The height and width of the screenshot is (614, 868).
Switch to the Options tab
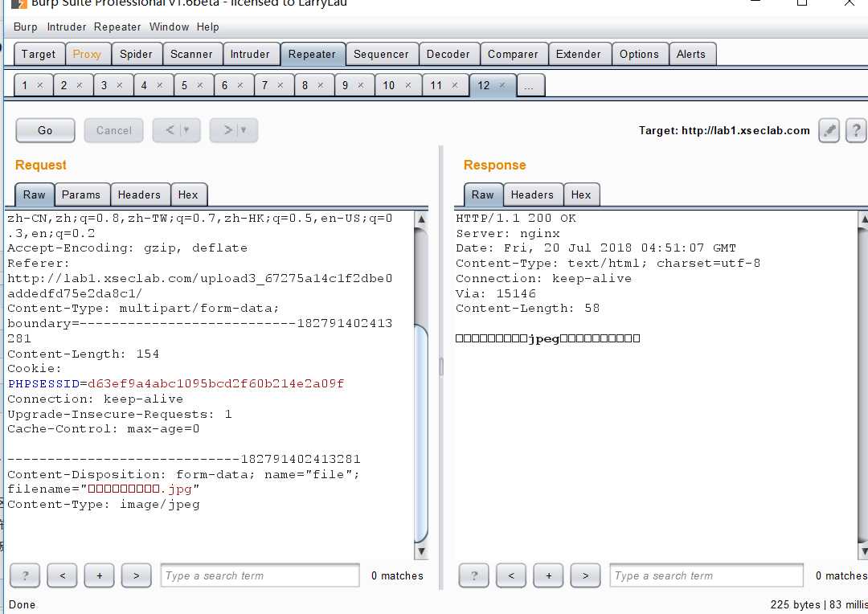640,55
